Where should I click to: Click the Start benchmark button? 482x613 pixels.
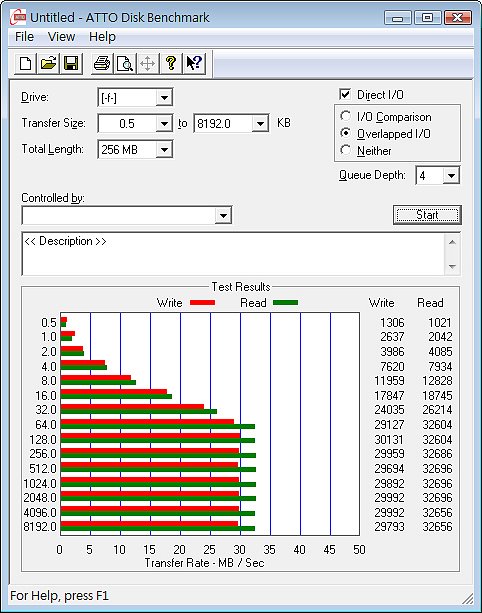tap(427, 215)
